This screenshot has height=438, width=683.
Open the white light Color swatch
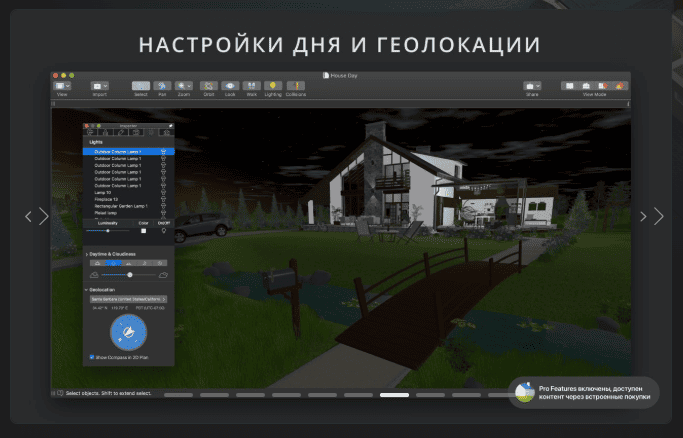tap(143, 231)
